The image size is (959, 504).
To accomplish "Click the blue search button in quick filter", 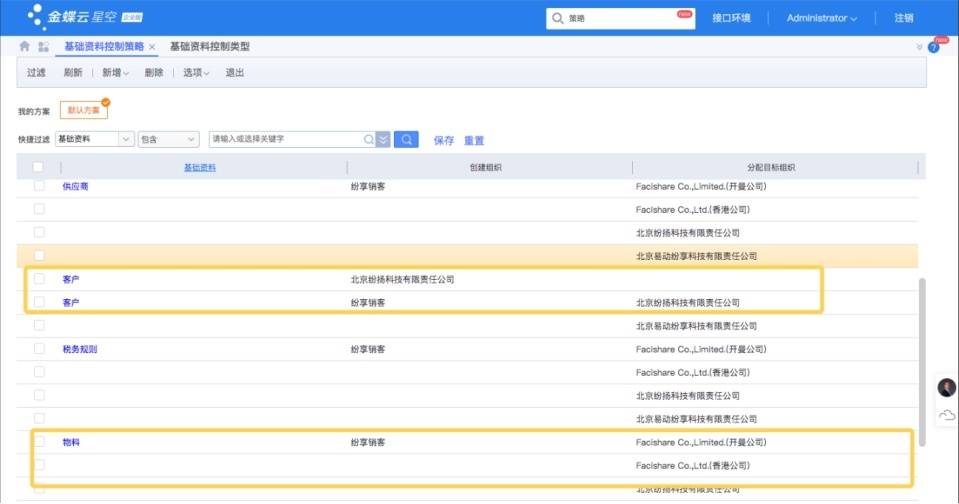I will (x=406, y=139).
